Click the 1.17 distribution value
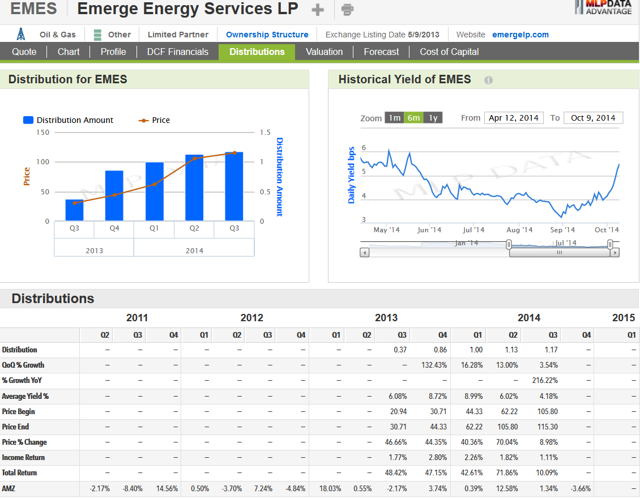This screenshot has width=640, height=498. pos(551,350)
